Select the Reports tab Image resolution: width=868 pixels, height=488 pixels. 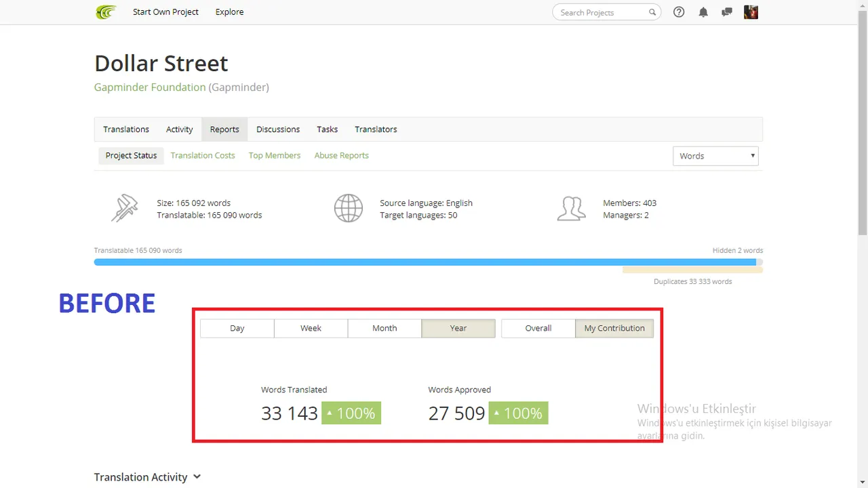click(224, 129)
